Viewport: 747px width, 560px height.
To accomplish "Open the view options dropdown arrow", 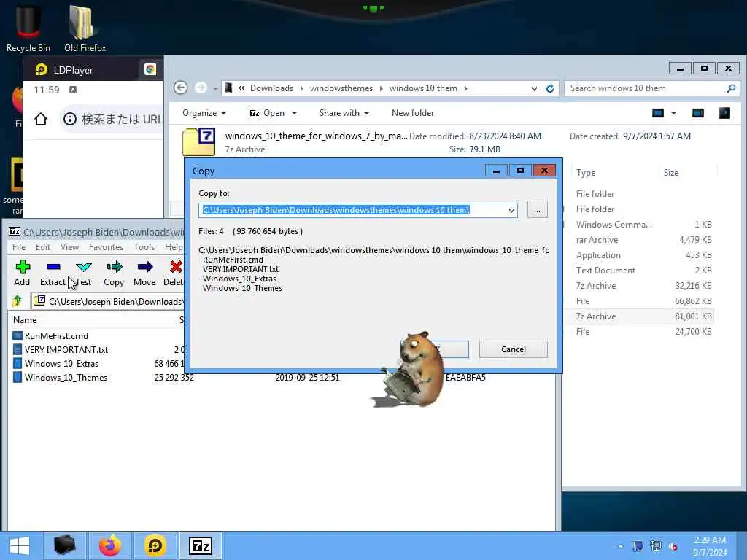I will (x=673, y=113).
